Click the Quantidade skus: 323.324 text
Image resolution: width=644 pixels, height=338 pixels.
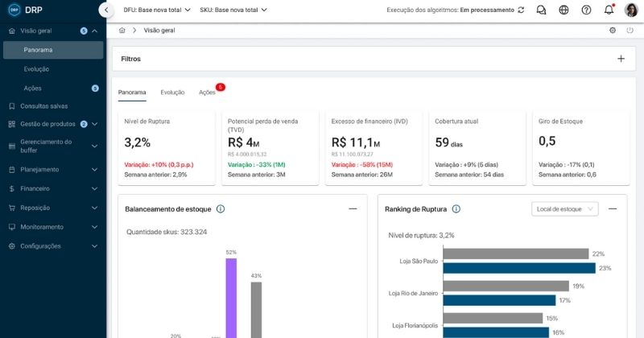[x=167, y=232]
